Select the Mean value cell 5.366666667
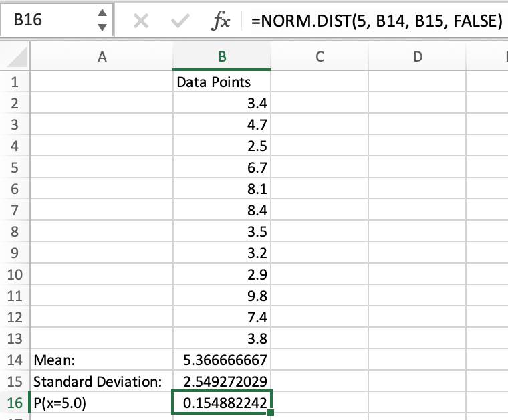The image size is (508, 420). point(222,360)
